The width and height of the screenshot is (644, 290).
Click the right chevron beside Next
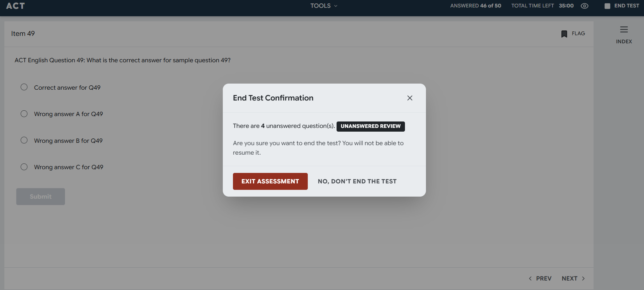pos(583,278)
